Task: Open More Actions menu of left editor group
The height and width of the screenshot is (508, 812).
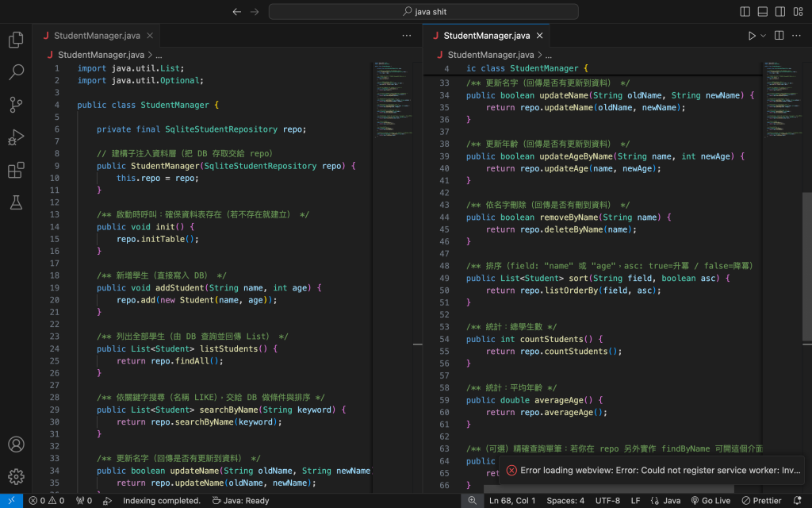Action: pos(407,36)
